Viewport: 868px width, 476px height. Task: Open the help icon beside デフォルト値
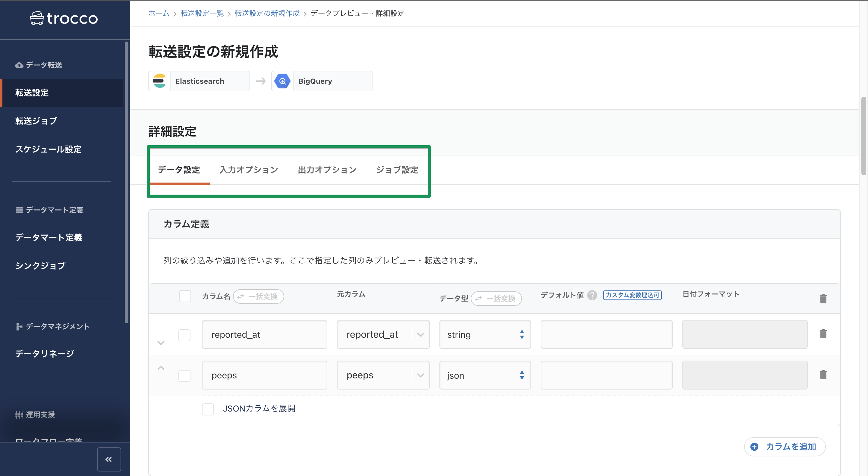click(x=591, y=295)
